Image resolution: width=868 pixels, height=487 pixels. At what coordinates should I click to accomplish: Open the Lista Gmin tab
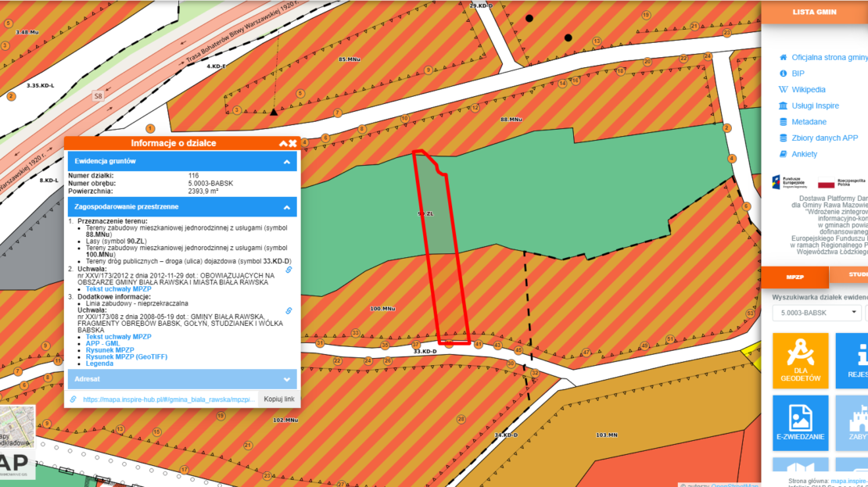814,13
